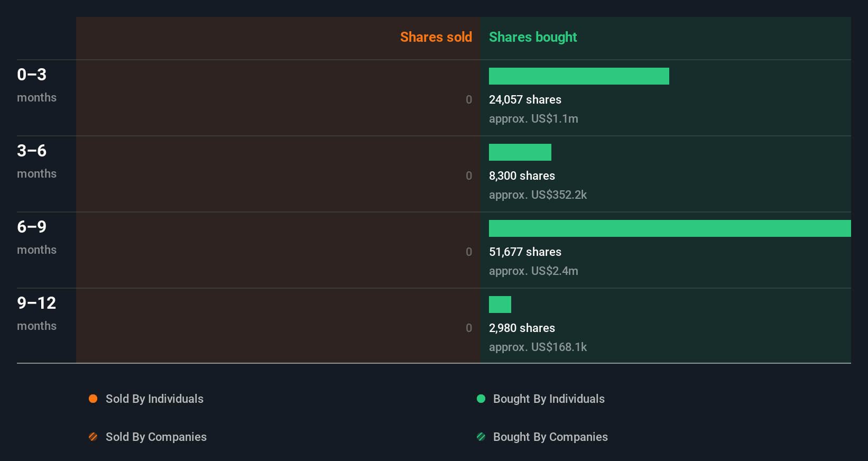Click the Shares sold column header
The height and width of the screenshot is (461, 868).
pos(436,37)
